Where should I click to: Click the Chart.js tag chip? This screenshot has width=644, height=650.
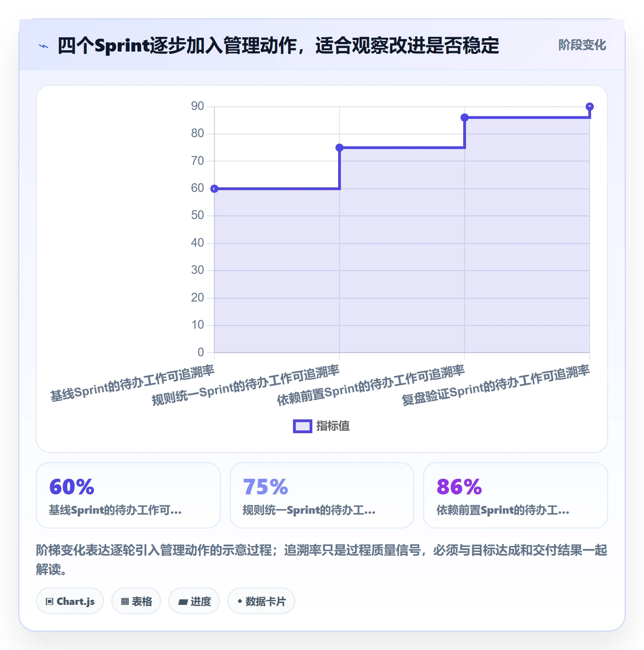click(70, 601)
